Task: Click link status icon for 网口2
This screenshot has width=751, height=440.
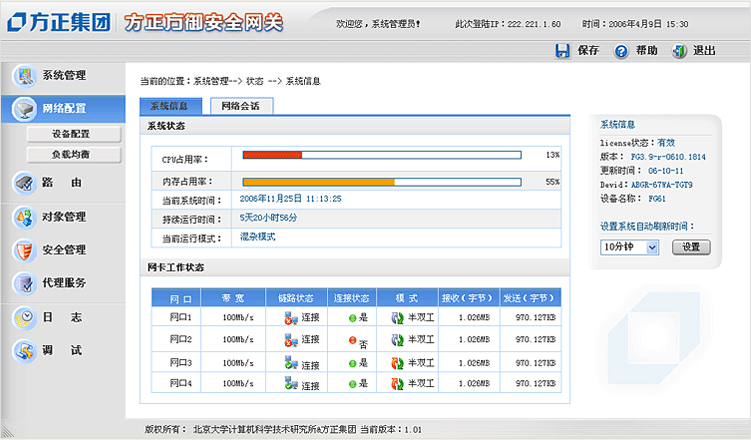Action: pyautogui.click(x=291, y=340)
